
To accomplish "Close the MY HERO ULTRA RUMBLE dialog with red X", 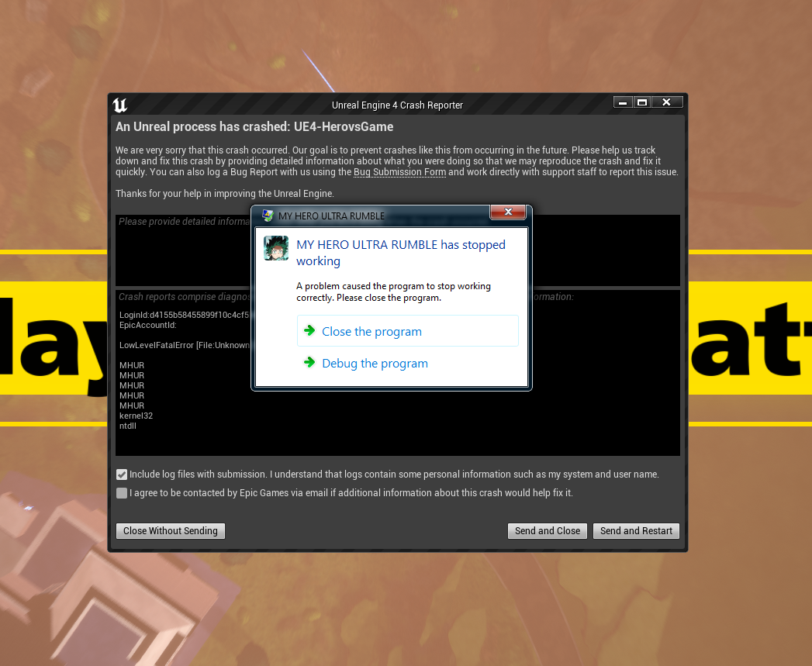I will pyautogui.click(x=508, y=212).
